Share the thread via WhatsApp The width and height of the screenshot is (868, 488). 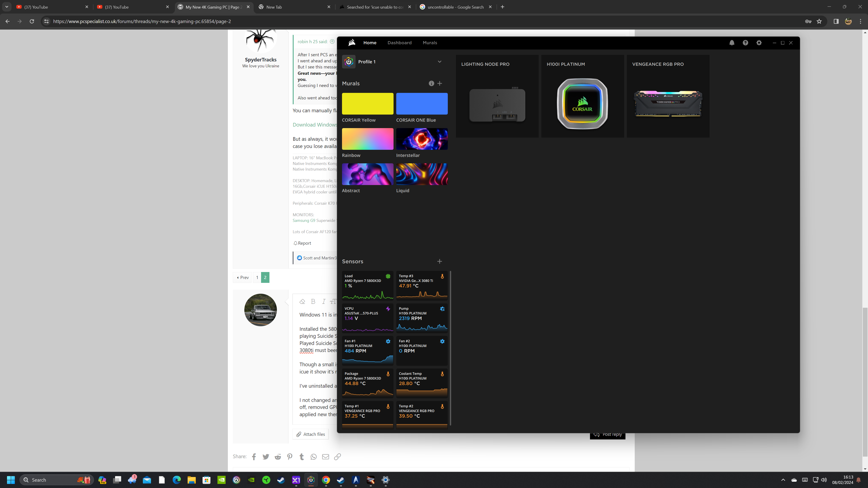(x=314, y=457)
